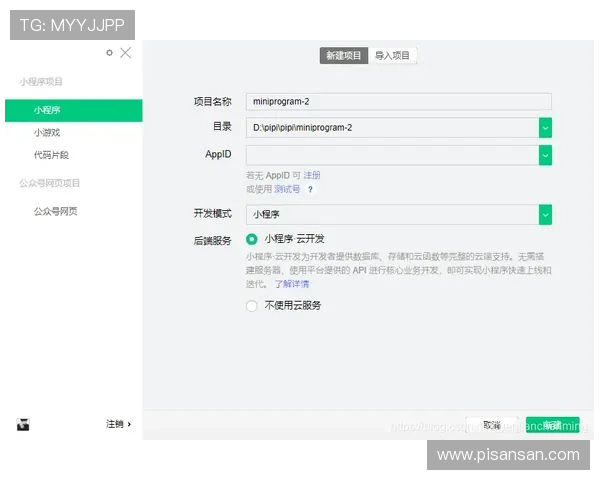Click the 取消 cancel button

click(x=492, y=425)
